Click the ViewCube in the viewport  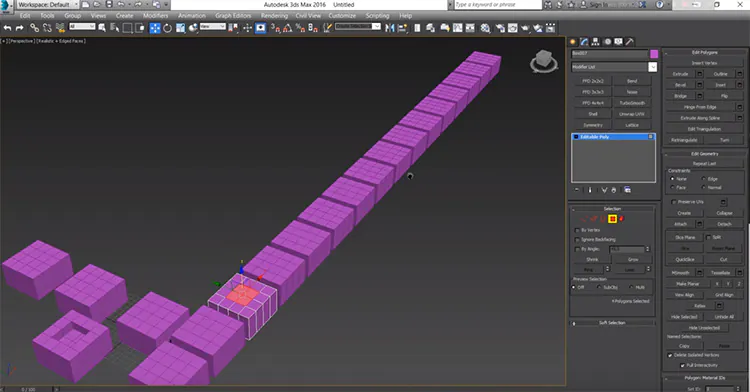coord(544,61)
